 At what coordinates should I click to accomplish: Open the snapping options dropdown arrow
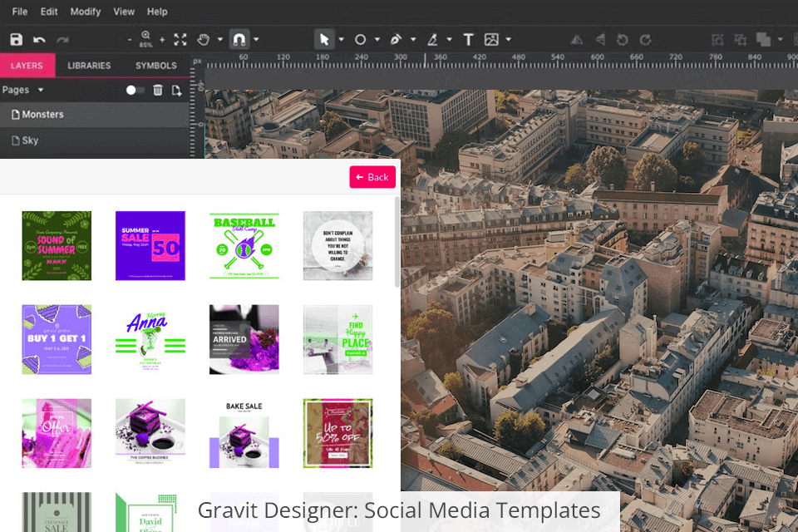(256, 39)
